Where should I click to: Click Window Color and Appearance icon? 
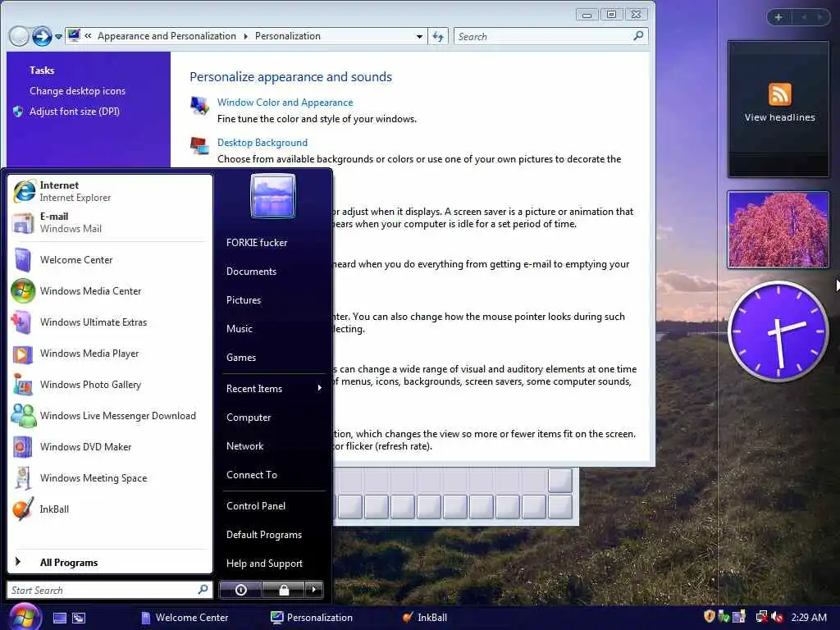(200, 106)
